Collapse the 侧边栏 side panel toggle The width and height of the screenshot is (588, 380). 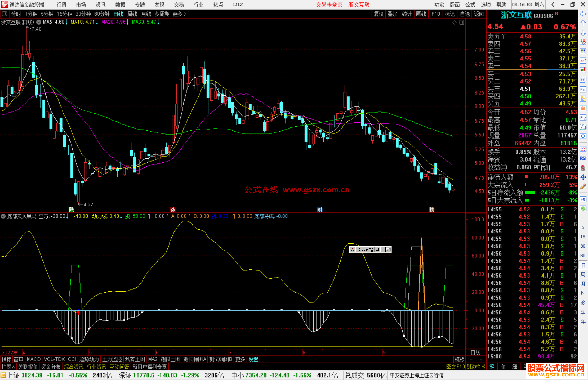pyautogui.click(x=476, y=367)
